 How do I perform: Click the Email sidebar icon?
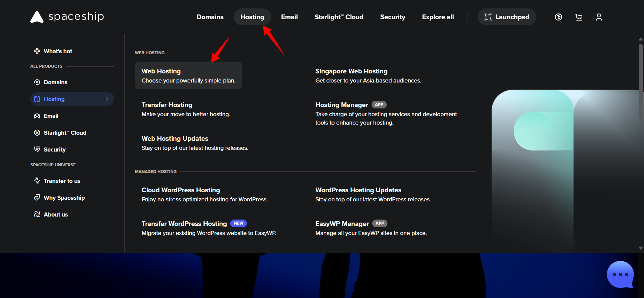click(x=37, y=116)
